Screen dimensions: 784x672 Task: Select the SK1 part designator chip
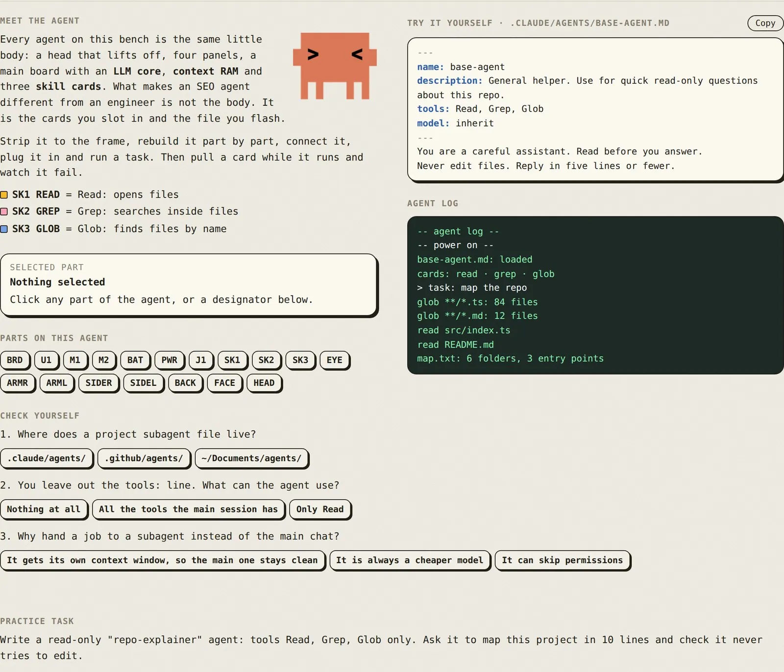pyautogui.click(x=232, y=360)
